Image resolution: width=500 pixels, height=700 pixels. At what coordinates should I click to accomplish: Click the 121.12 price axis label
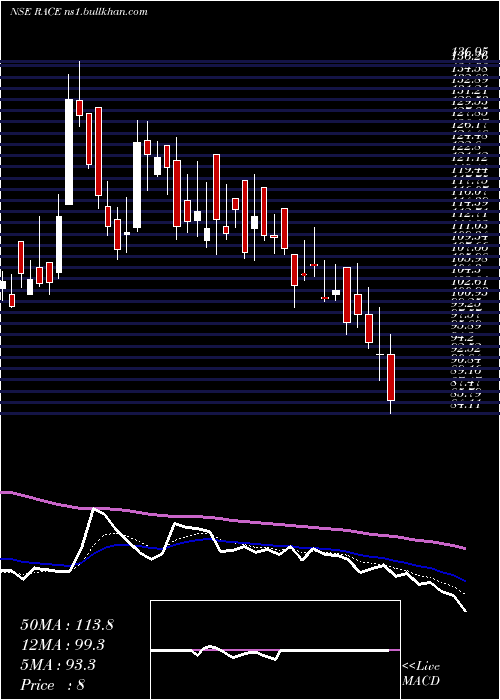[468, 158]
